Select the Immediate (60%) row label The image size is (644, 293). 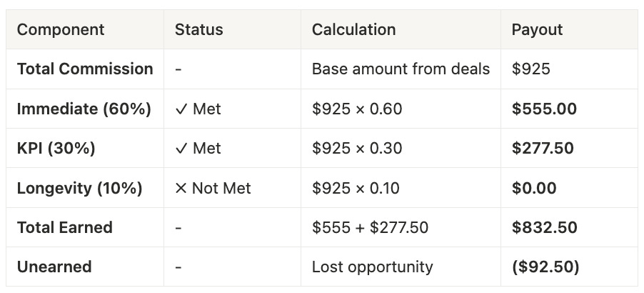[84, 109]
